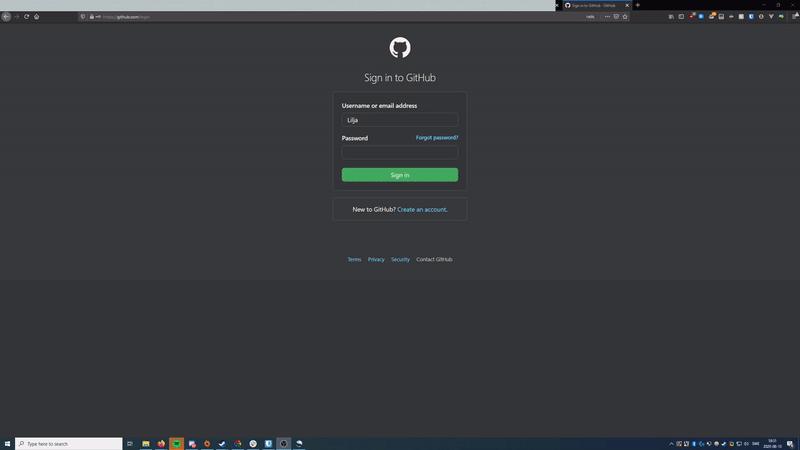
Task: Open the browser application menu at far right
Action: [x=795, y=16]
